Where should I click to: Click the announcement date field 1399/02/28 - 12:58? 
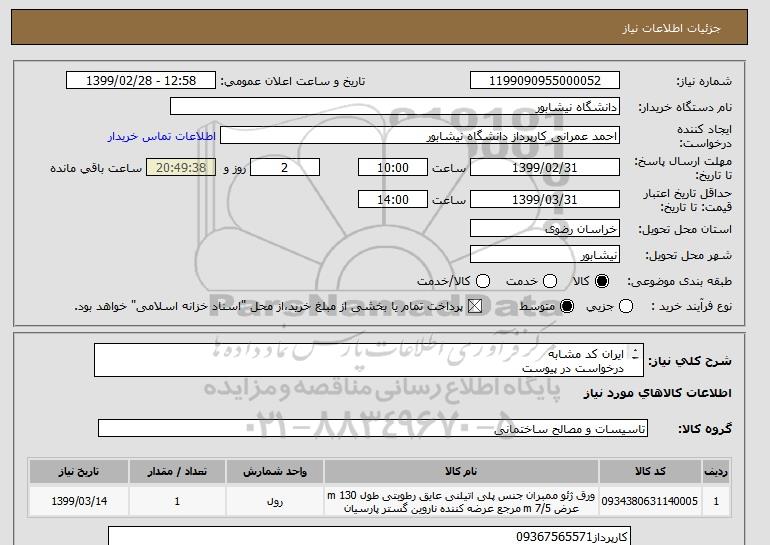(x=141, y=81)
